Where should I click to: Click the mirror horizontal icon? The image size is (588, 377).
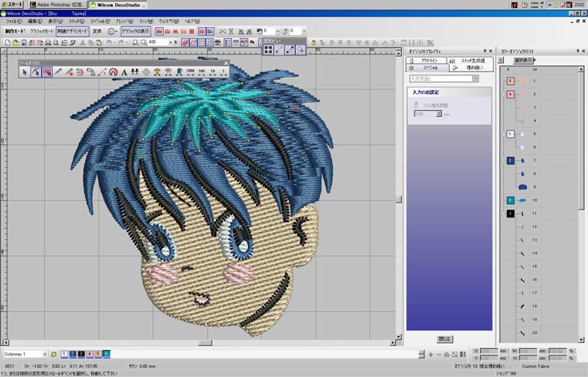(223, 31)
